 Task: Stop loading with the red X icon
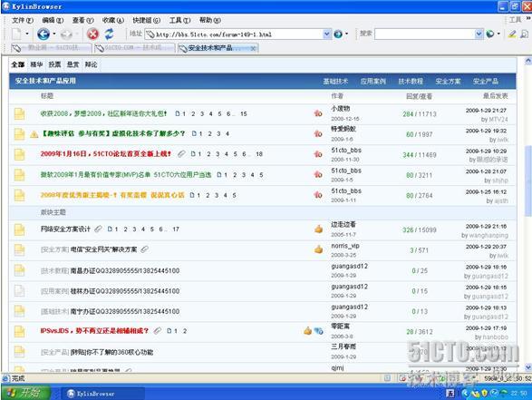point(92,34)
